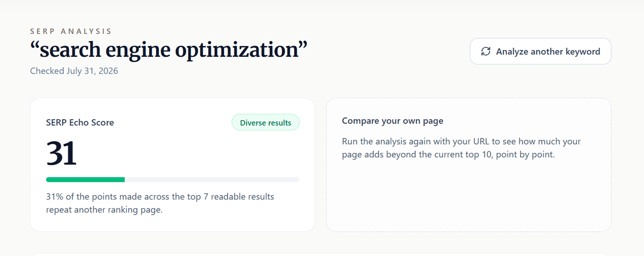Click the green filled portion of score bar
644x256 pixels.
click(85, 179)
